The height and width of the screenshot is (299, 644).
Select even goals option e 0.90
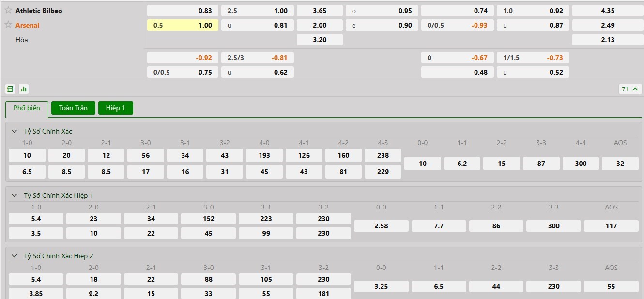tap(382, 25)
